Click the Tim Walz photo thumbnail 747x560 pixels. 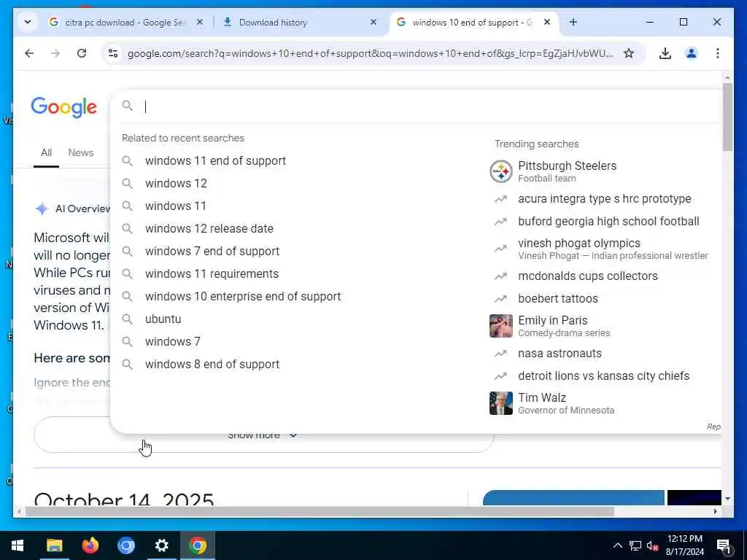501,402
